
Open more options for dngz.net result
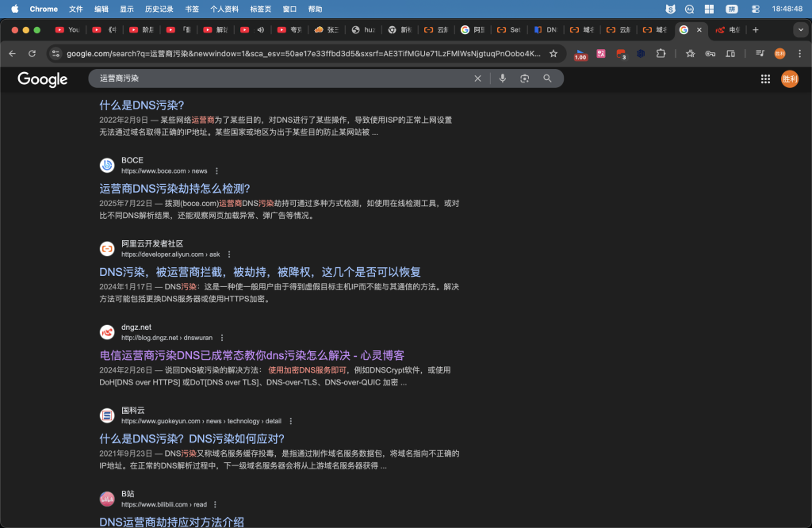coord(222,338)
